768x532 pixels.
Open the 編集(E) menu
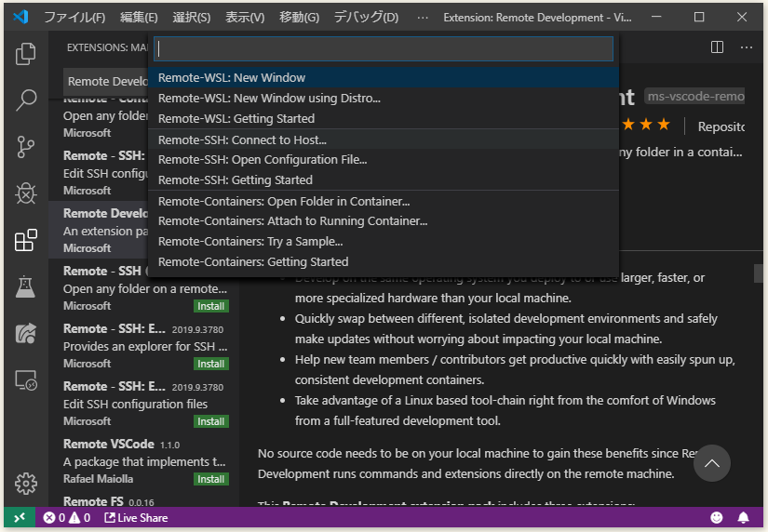(x=139, y=17)
